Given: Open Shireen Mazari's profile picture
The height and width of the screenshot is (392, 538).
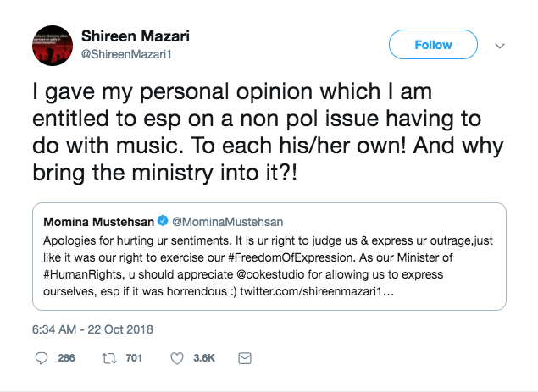Looking at the screenshot, I should (x=52, y=46).
